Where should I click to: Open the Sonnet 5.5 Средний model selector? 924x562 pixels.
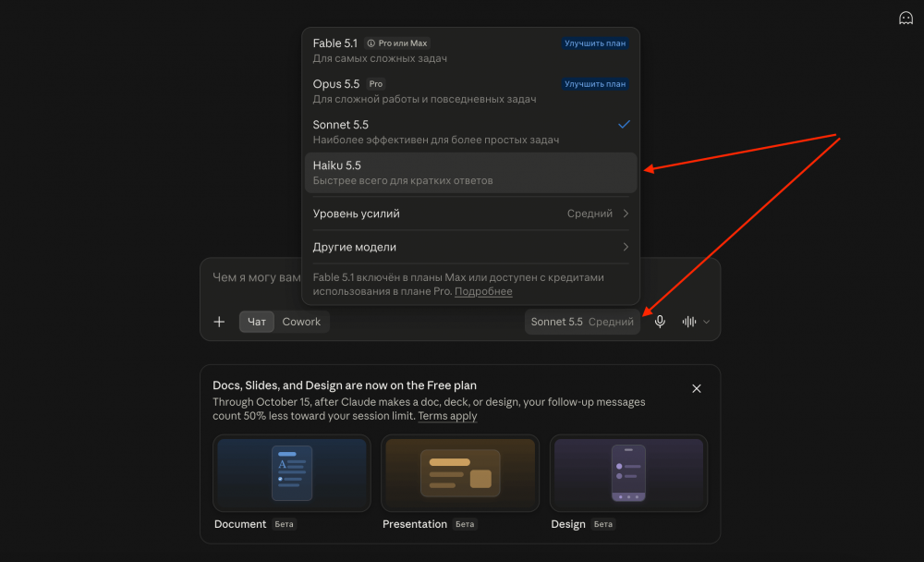pyautogui.click(x=582, y=322)
